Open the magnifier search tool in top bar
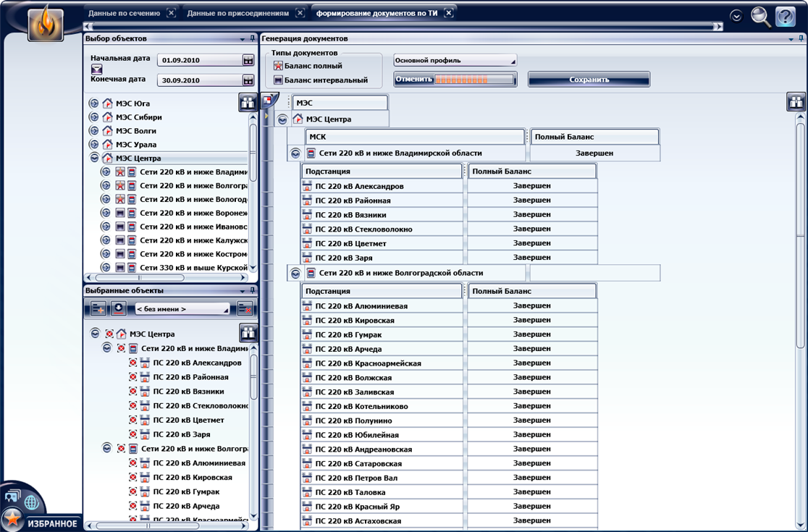The image size is (808, 532). [x=760, y=16]
